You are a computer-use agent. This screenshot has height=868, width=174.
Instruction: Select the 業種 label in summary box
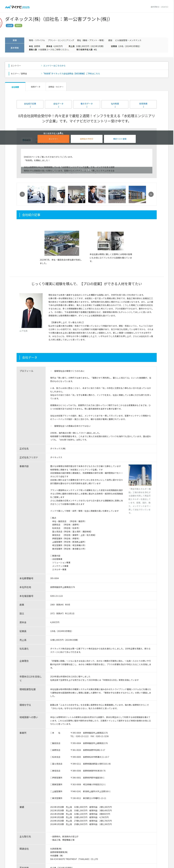(x=14, y=41)
